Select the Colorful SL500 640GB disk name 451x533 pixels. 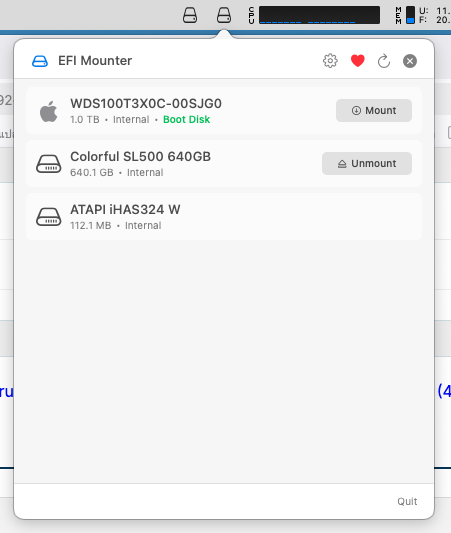pyautogui.click(x=140, y=157)
